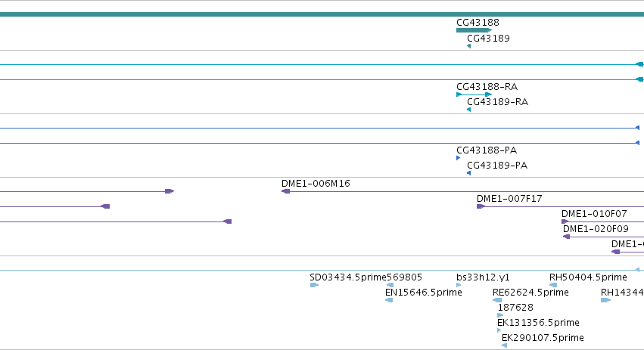Click the thick teal chromosome bar
This screenshot has height=350, width=644.
click(322, 14)
